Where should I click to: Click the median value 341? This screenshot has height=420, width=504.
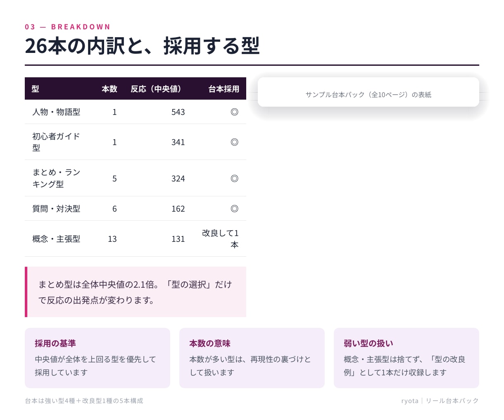[178, 142]
